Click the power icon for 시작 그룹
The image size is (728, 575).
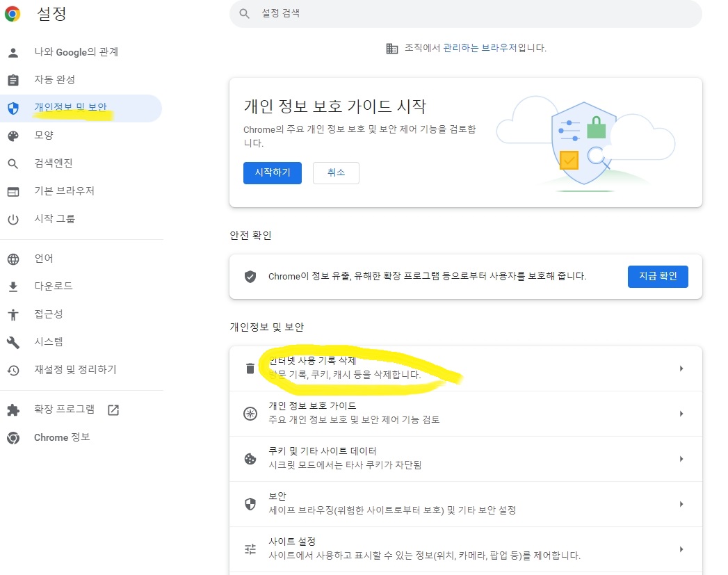[13, 219]
